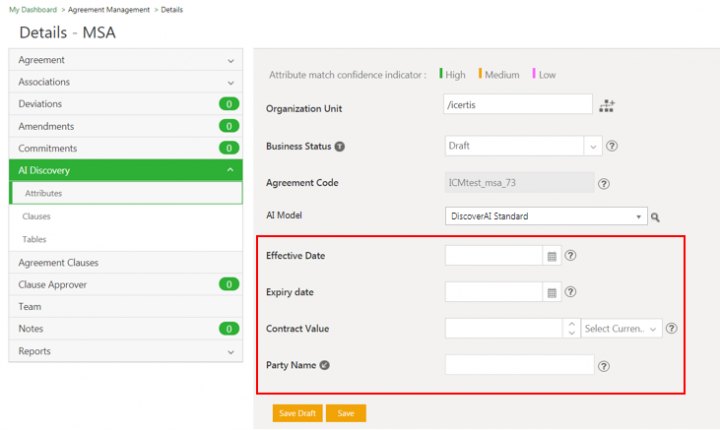Click the Organization Unit input field
This screenshot has height=430, width=720.
point(518,104)
